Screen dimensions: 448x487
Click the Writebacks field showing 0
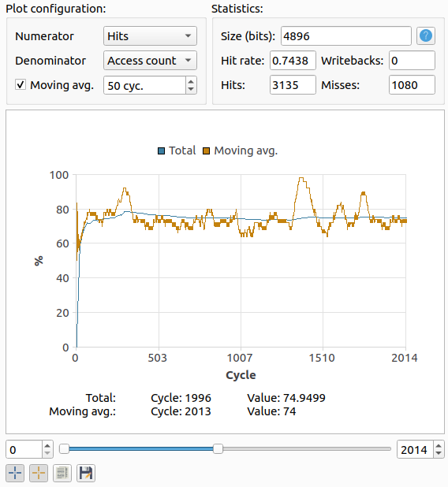[x=412, y=61]
